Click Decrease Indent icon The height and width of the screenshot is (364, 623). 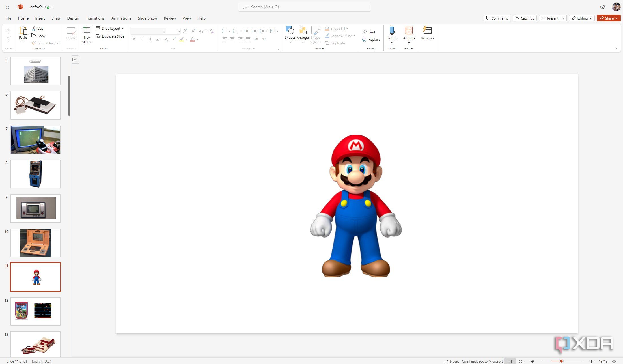click(246, 31)
